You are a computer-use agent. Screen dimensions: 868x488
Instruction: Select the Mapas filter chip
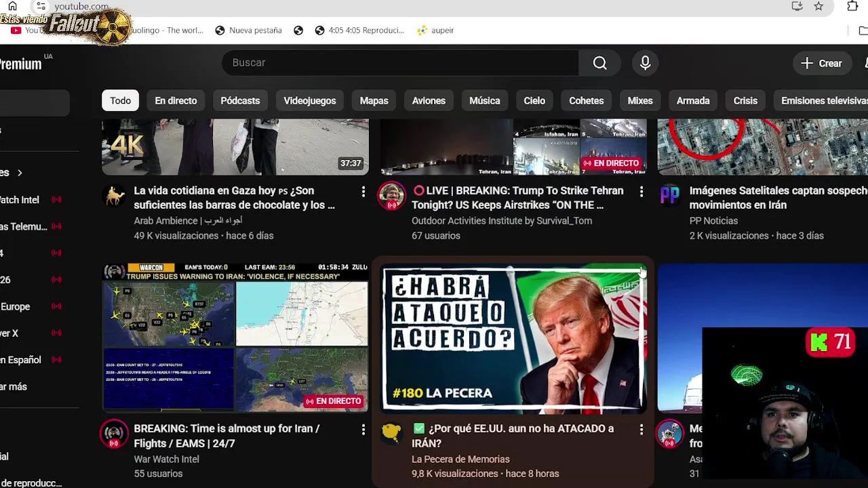pos(374,100)
